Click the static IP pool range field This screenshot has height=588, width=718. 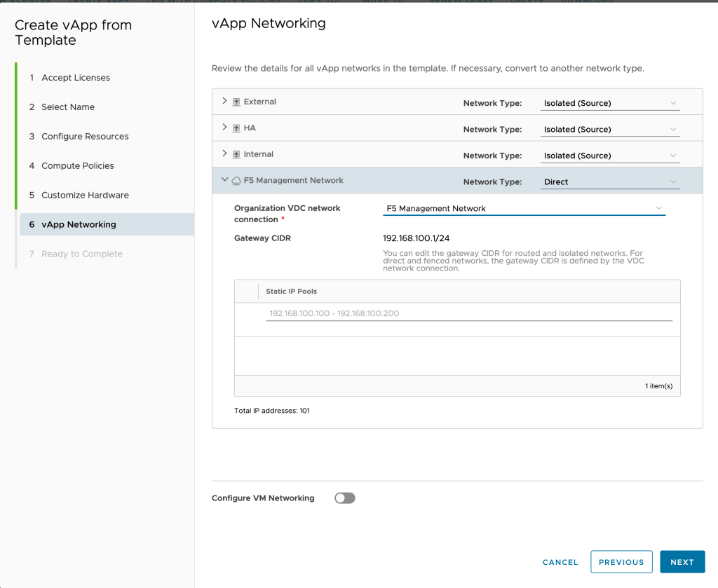tap(468, 314)
